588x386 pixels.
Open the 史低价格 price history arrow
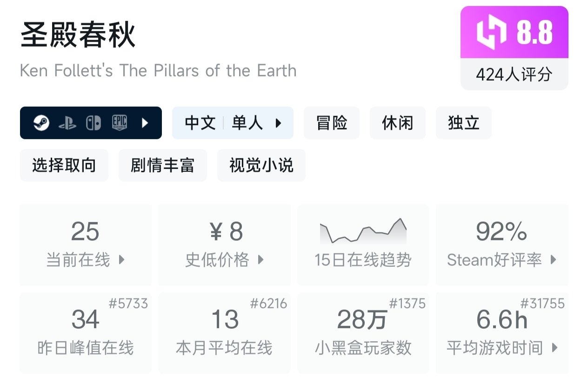click(x=261, y=260)
